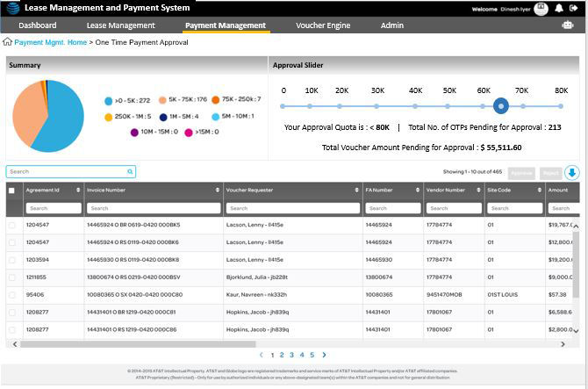Click the Approve button
588x389 pixels.
click(521, 173)
